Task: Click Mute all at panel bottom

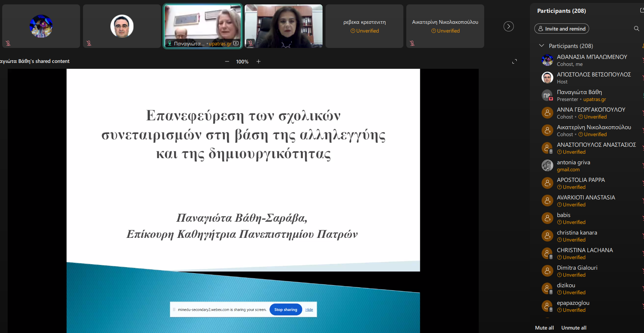Action: tap(544, 328)
